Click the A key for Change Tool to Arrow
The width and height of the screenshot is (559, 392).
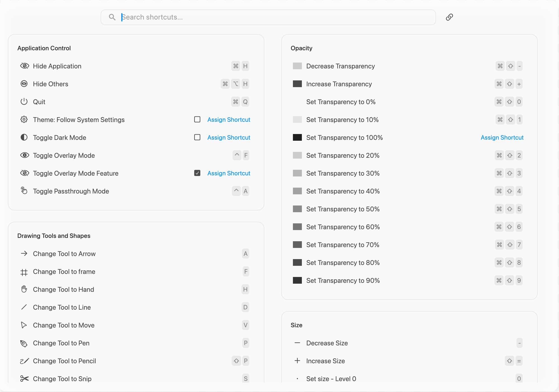point(245,254)
